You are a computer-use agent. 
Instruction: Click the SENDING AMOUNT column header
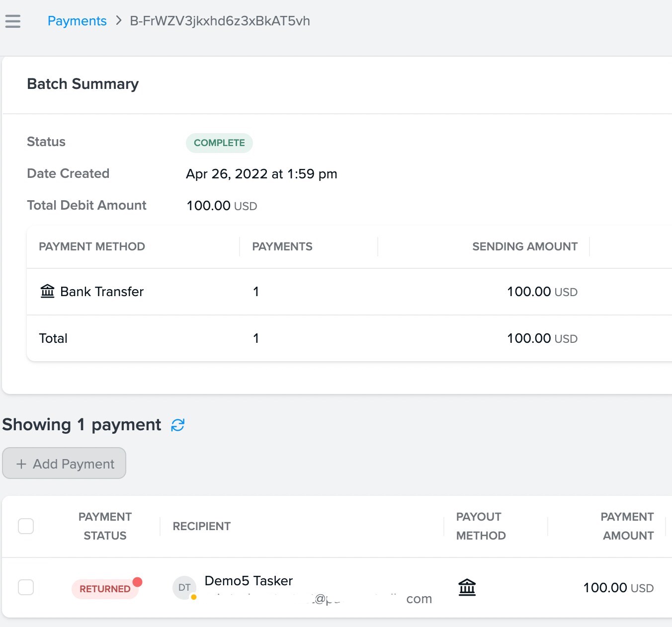click(x=524, y=246)
